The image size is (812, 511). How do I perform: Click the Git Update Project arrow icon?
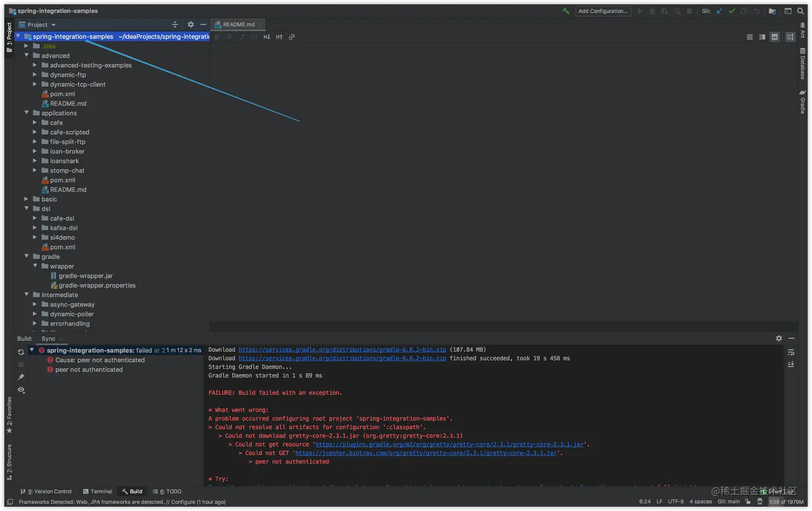[719, 11]
